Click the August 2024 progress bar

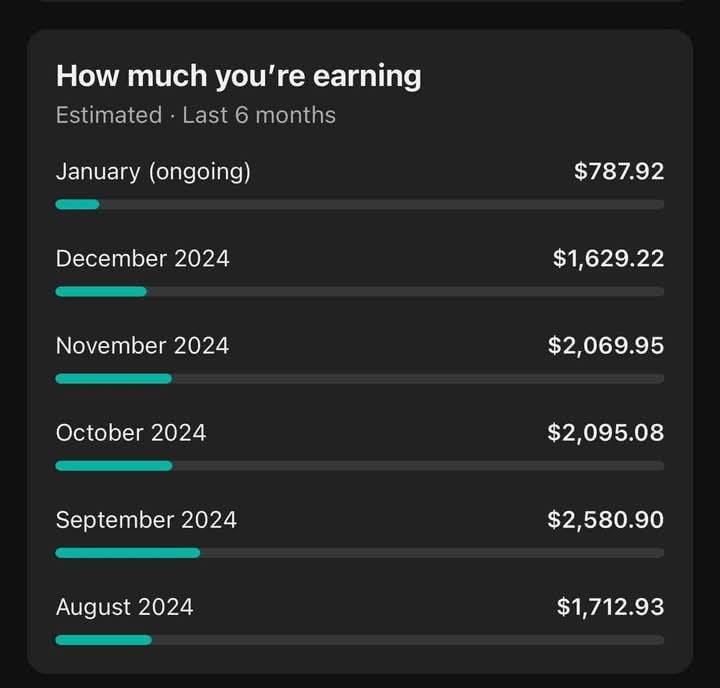tap(360, 640)
